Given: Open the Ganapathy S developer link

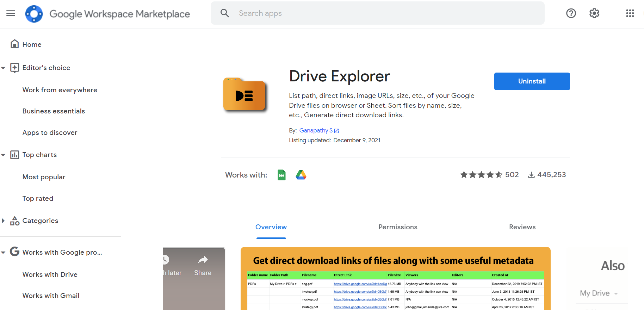Looking at the screenshot, I should (316, 130).
